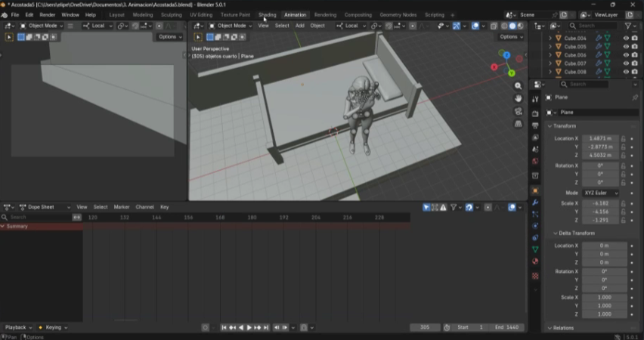The width and height of the screenshot is (644, 340).
Task: Toggle visibility eye for Cube.006
Action: [x=625, y=55]
